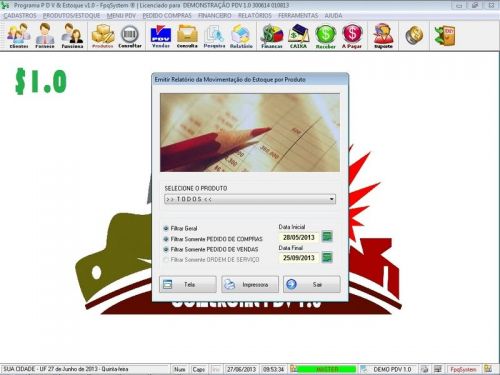Open the Financas toolbar icon
The width and height of the screenshot is (500, 375).
point(272,36)
